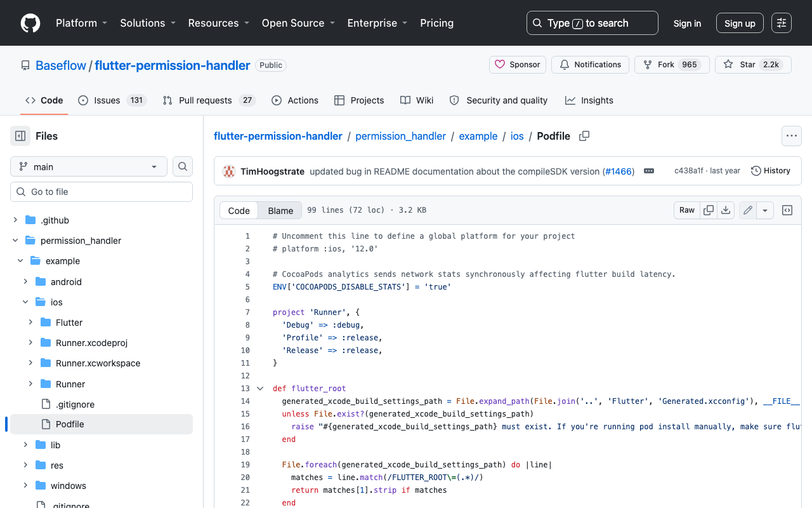
Task: Collapse the ios folder
Action: pyautogui.click(x=25, y=302)
